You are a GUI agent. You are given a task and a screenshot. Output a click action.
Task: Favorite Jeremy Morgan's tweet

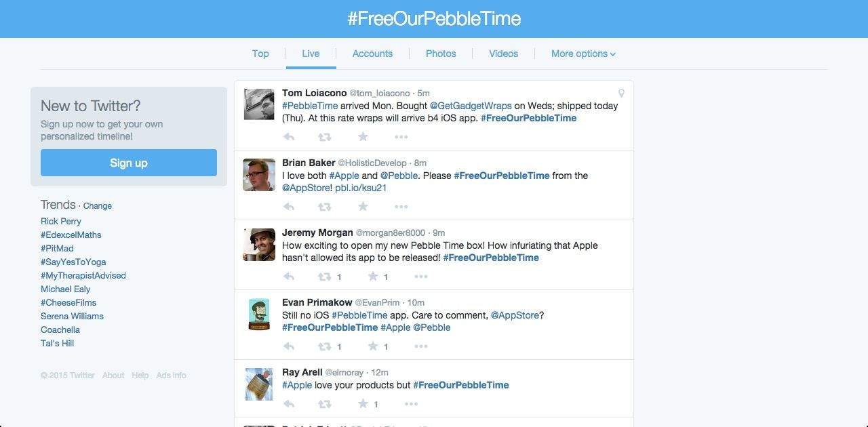point(374,277)
